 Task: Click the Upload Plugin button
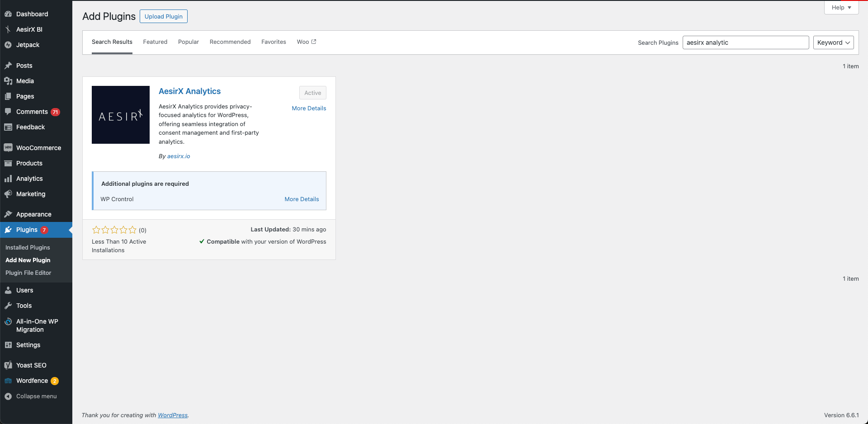point(163,16)
